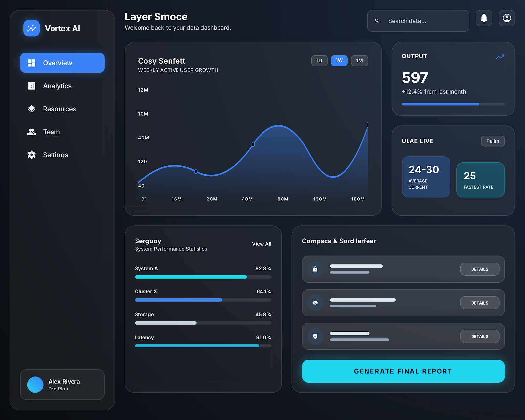
Task: Open View All in Serguoy panel
Action: (x=261, y=244)
